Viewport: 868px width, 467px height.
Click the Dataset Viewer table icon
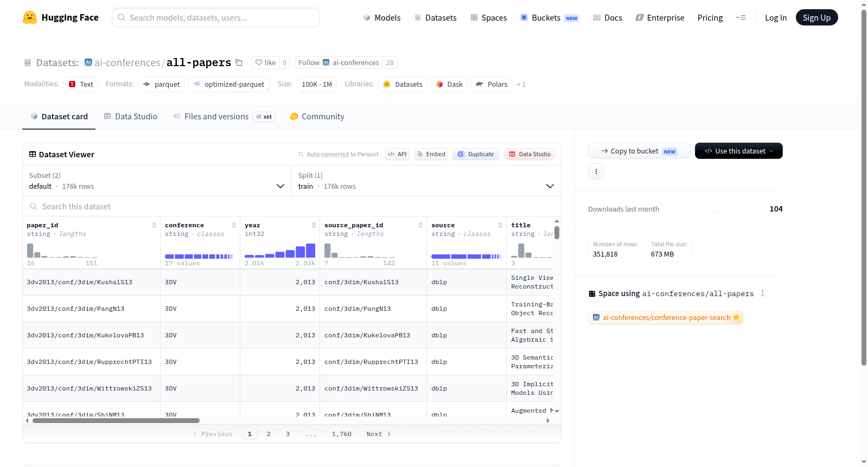click(x=33, y=154)
